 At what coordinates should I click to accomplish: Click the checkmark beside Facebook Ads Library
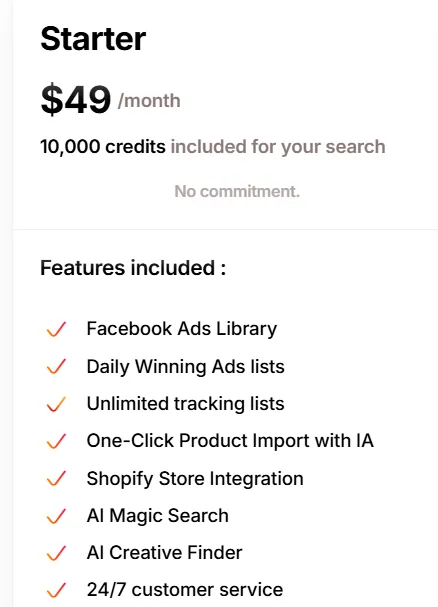(x=56, y=329)
